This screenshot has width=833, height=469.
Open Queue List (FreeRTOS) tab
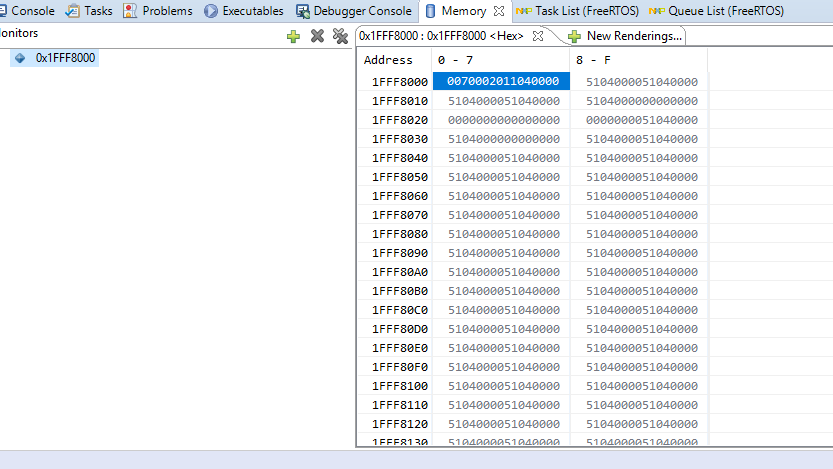pos(716,11)
